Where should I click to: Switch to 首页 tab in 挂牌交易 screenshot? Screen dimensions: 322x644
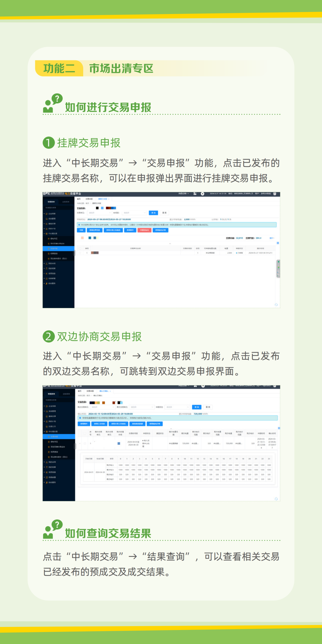click(x=79, y=199)
